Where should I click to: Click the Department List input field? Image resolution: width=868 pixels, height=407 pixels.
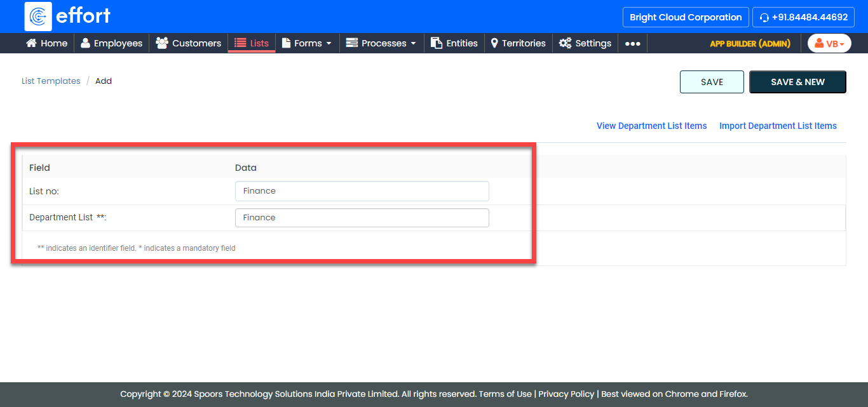click(x=362, y=218)
